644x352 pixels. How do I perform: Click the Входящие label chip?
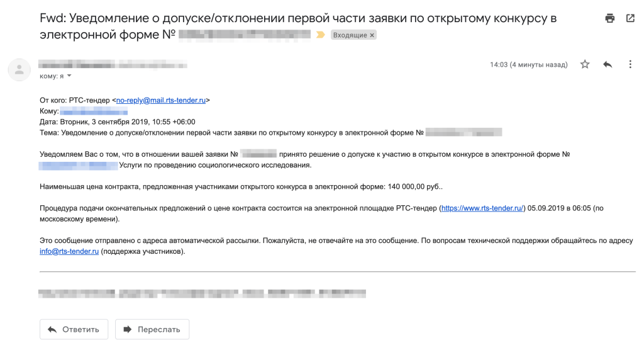coord(350,35)
